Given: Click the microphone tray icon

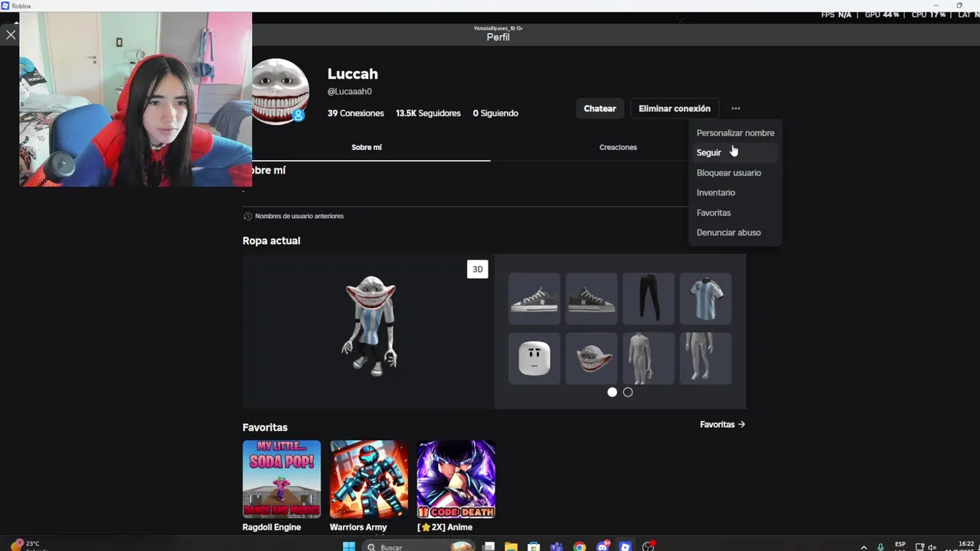Looking at the screenshot, I should pos(880,547).
